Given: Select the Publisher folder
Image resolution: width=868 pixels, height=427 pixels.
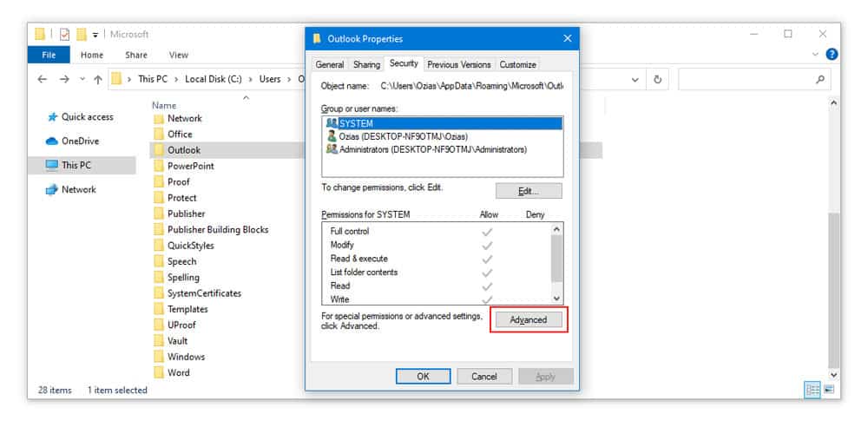Looking at the screenshot, I should [180, 213].
